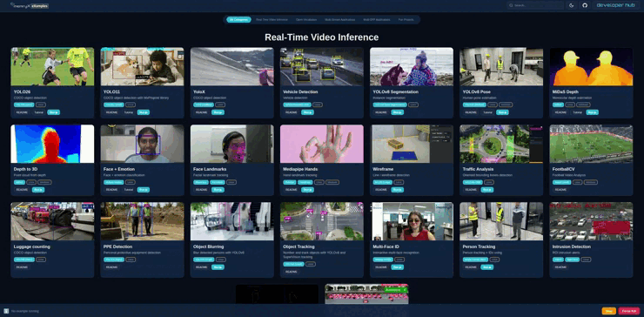The width and height of the screenshot is (644, 317).
Task: Run the YOLOv8 Segmentation example
Action: (x=397, y=112)
